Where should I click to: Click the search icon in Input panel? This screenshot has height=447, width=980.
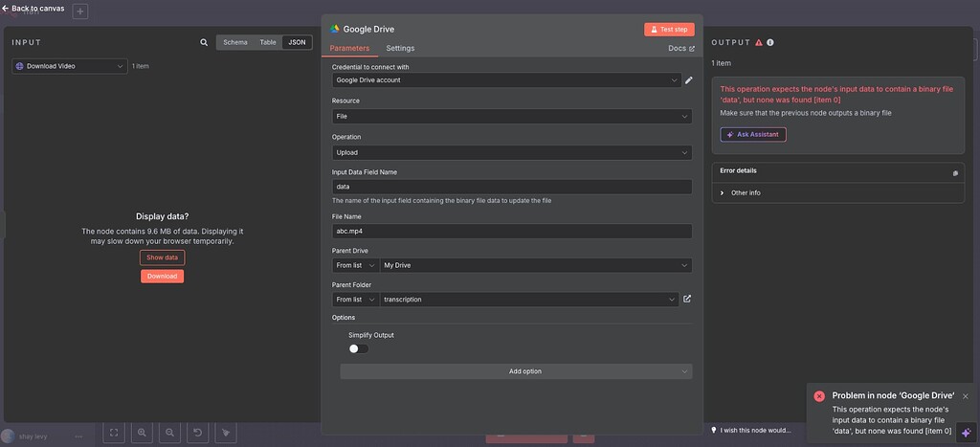click(x=204, y=42)
